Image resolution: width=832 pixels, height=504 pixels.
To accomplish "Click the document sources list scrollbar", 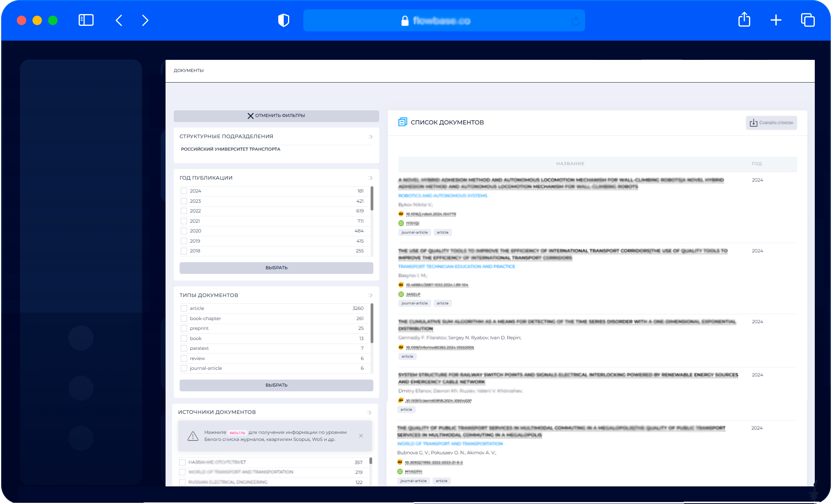I will coord(371,461).
